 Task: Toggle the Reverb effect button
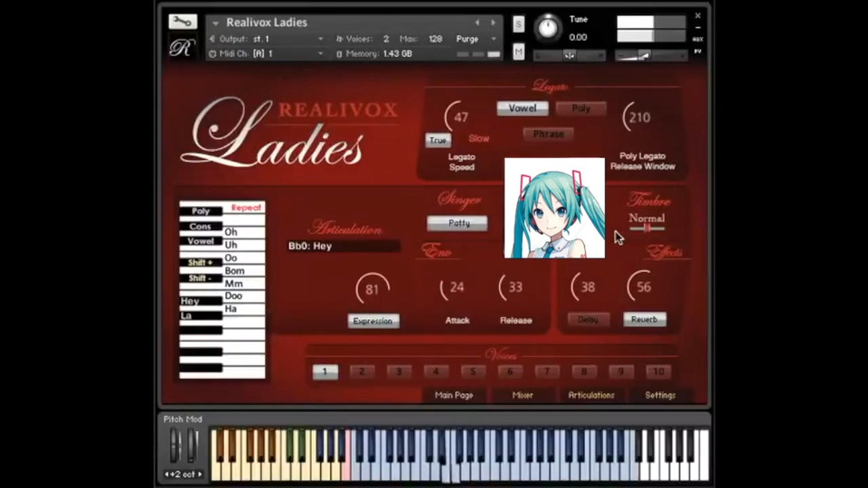[645, 319]
